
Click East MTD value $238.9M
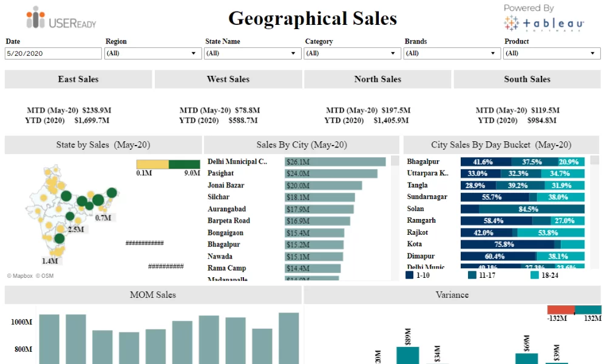tap(97, 110)
